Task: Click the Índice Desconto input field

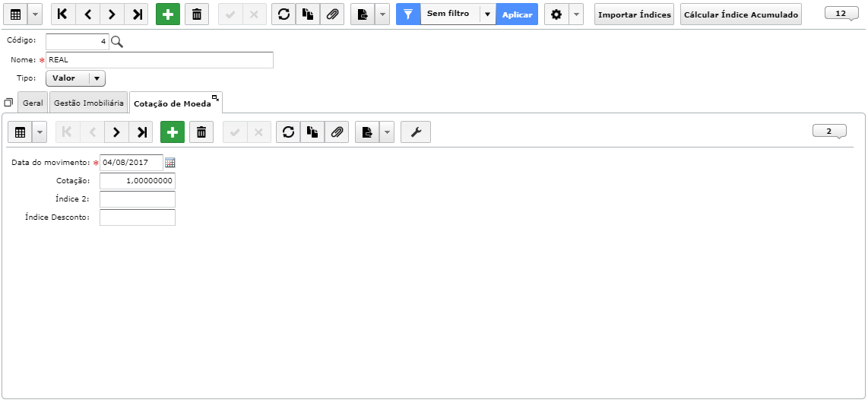Action: point(138,217)
